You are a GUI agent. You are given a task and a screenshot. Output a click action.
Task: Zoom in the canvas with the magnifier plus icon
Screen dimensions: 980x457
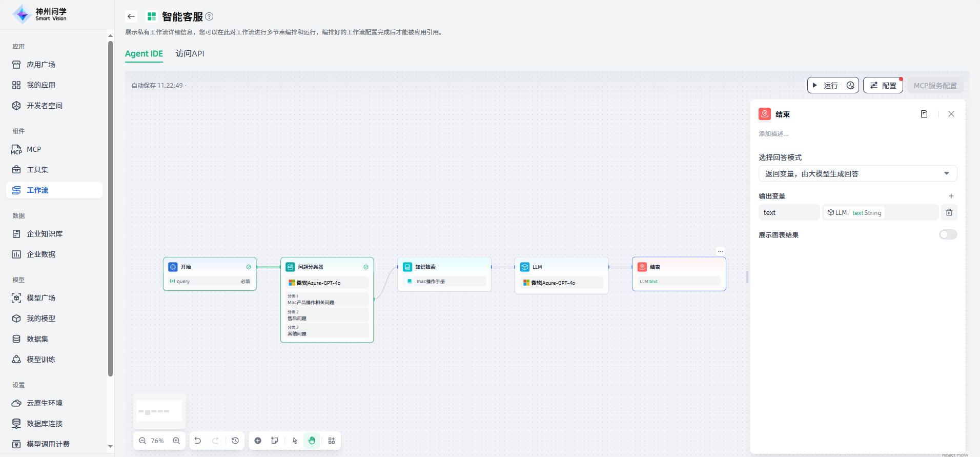coord(176,441)
